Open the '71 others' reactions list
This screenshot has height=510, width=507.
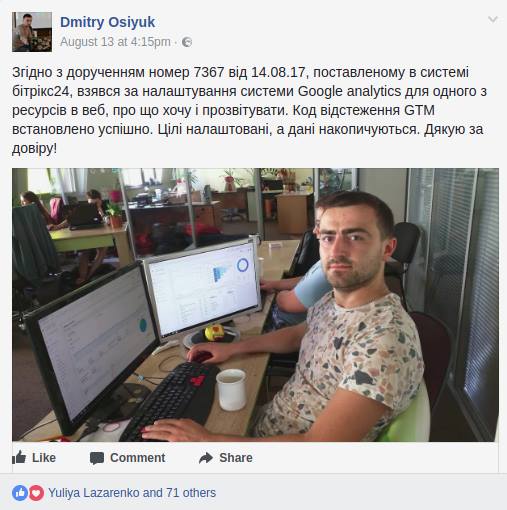(x=191, y=493)
